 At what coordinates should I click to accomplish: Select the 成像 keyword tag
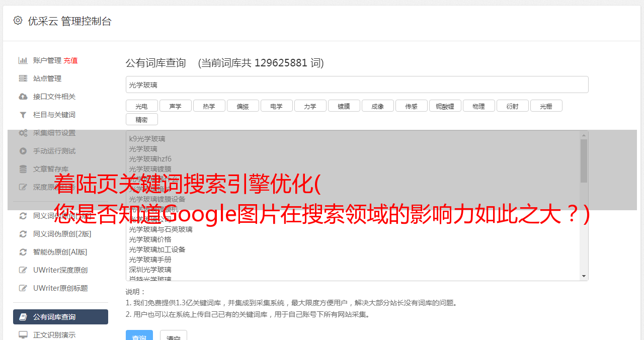point(377,106)
